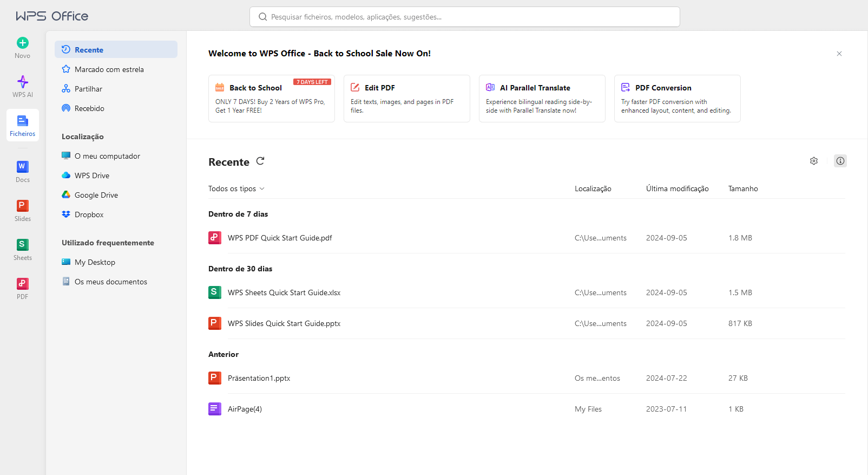
Task: Click the Marcado com estrela star icon
Action: 66,69
